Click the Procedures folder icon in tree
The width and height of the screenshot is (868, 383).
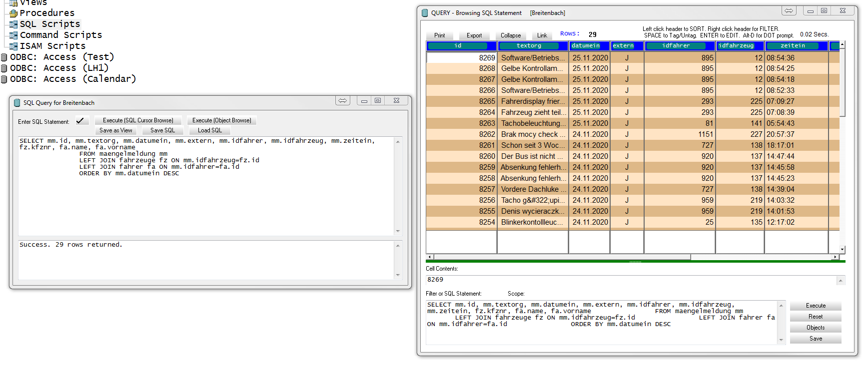click(13, 13)
